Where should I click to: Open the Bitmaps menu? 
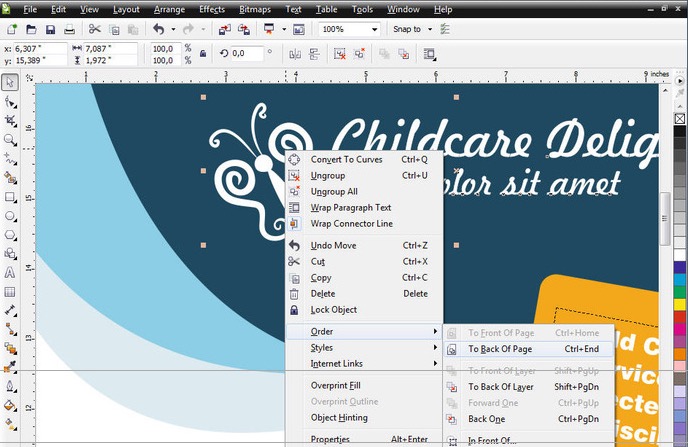point(253,9)
